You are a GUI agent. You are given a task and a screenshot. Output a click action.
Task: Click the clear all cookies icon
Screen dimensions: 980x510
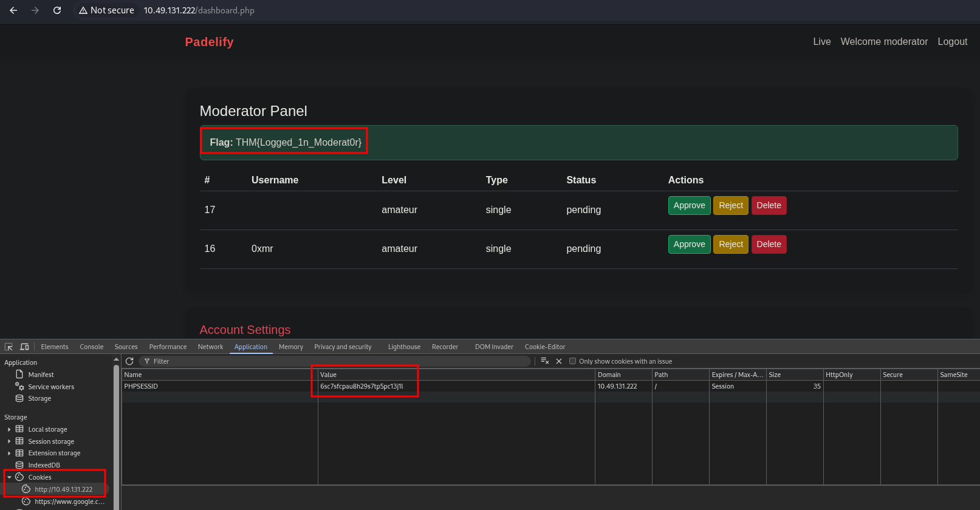[x=544, y=361]
